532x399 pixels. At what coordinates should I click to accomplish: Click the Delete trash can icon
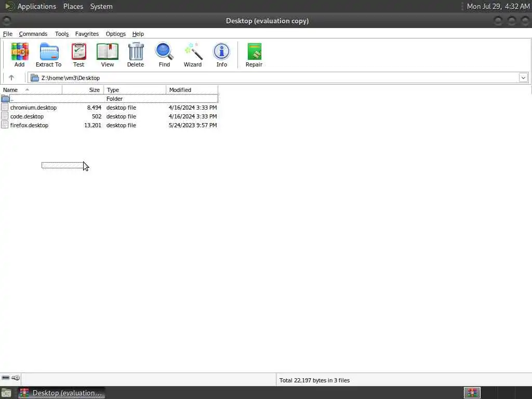pos(136,51)
